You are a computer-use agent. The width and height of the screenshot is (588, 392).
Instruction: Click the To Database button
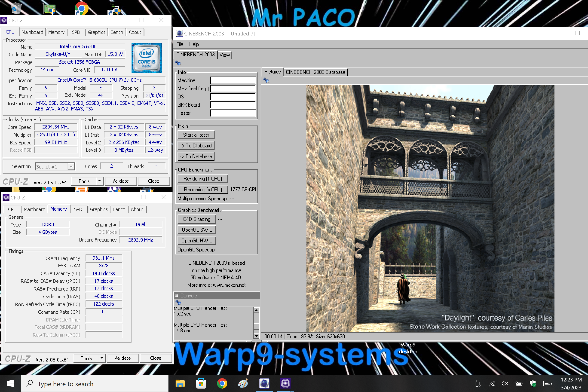[196, 156]
